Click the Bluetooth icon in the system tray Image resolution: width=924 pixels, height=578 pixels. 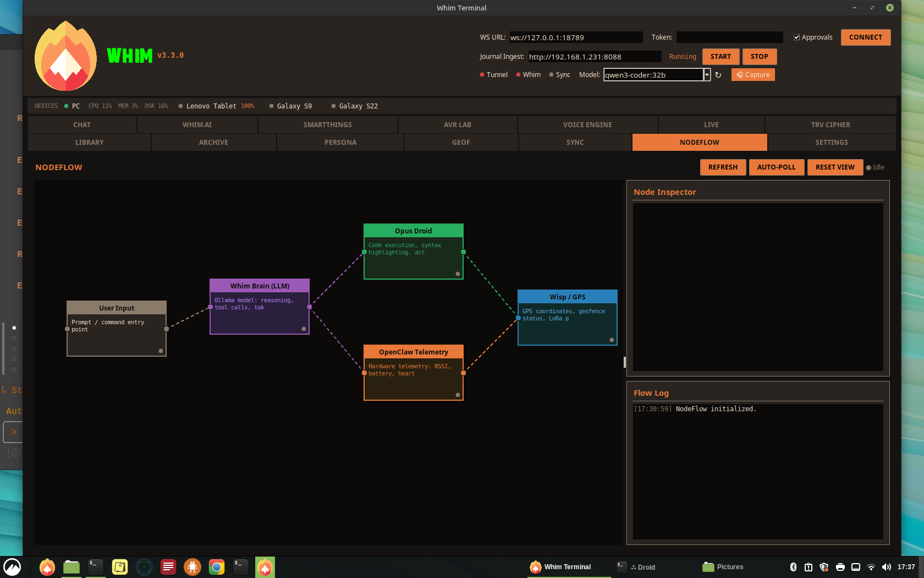point(794,567)
